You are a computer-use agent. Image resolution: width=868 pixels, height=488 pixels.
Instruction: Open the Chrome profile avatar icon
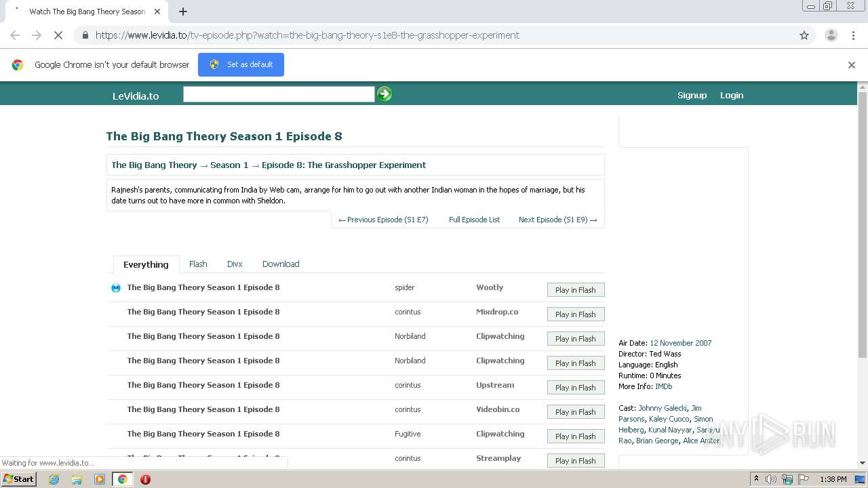[831, 35]
